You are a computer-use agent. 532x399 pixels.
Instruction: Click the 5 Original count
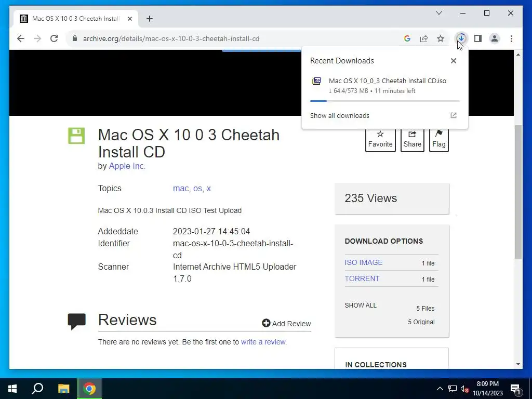coord(421,322)
